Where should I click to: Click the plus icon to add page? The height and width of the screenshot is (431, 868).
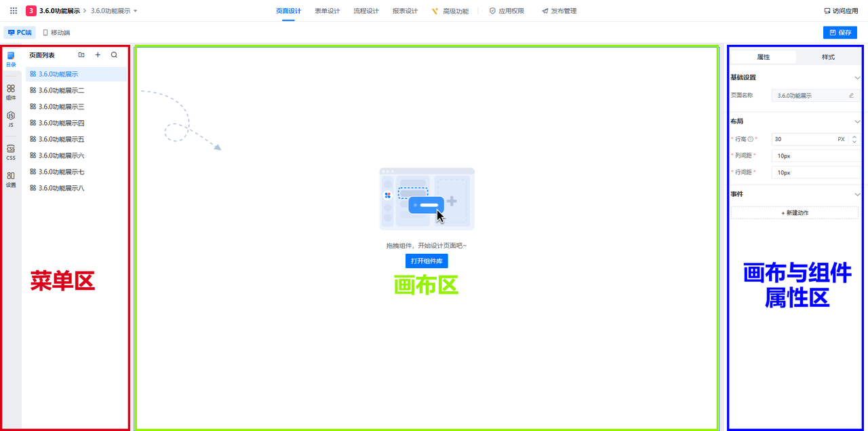[98, 55]
